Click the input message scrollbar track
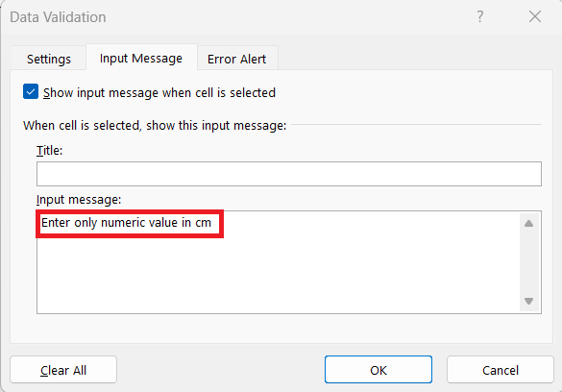562x392 pixels. [x=528, y=262]
